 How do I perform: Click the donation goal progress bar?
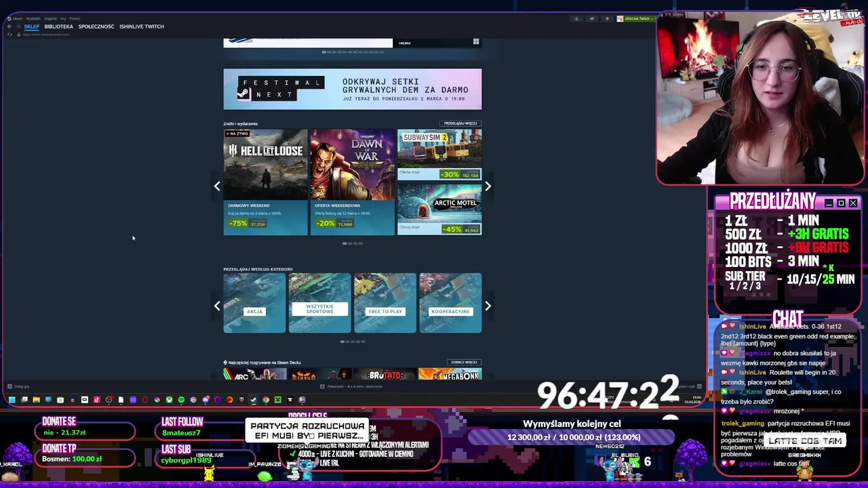tap(572, 437)
